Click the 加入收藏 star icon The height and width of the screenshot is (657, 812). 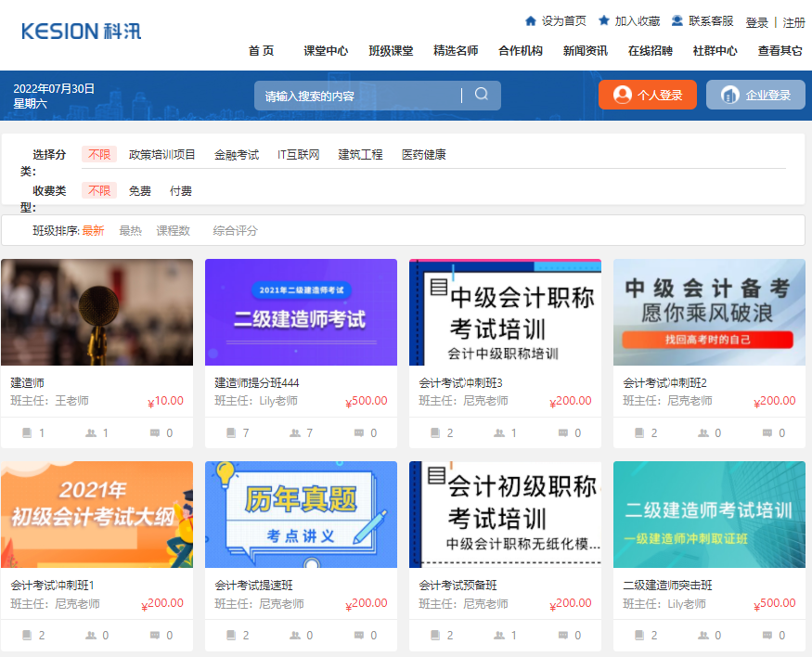[x=603, y=19]
